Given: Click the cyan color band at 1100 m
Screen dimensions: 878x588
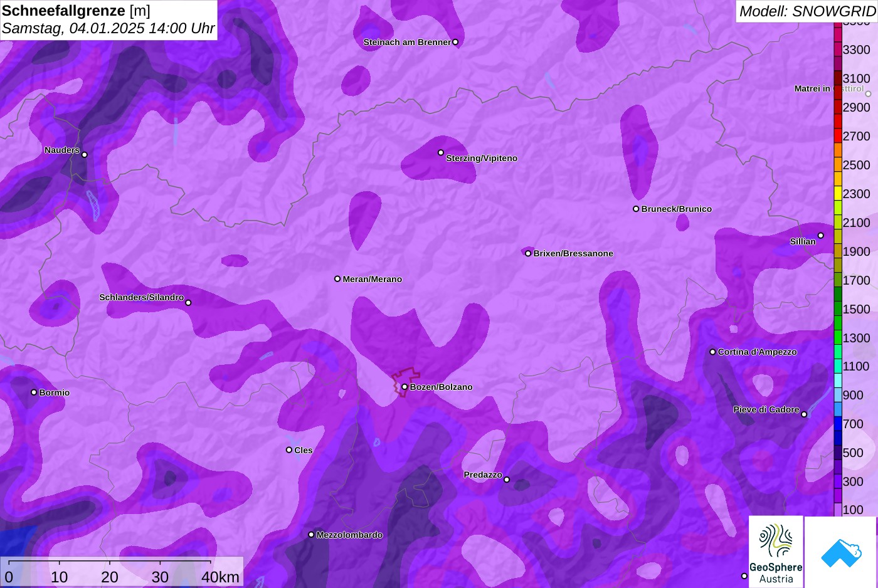Looking at the screenshot, I should pos(838,366).
